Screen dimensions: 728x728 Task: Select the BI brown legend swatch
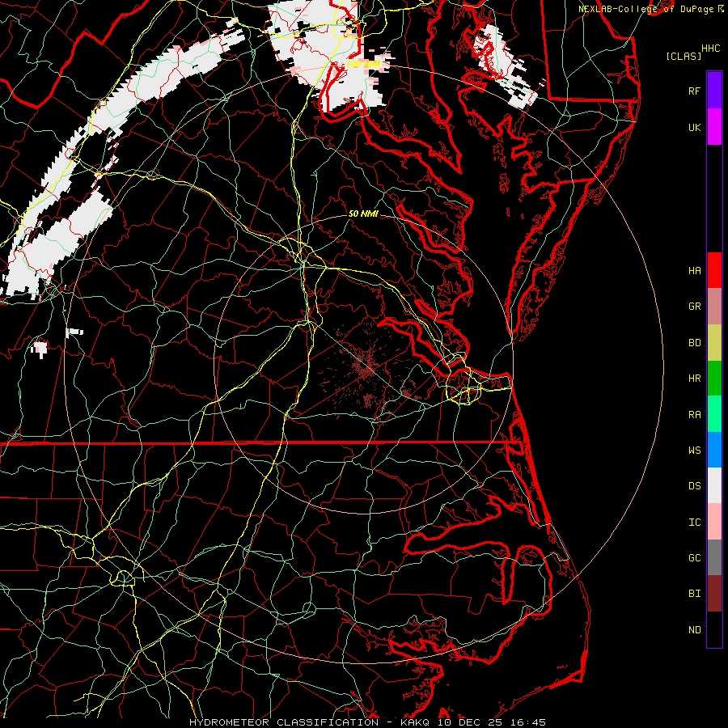click(x=714, y=594)
